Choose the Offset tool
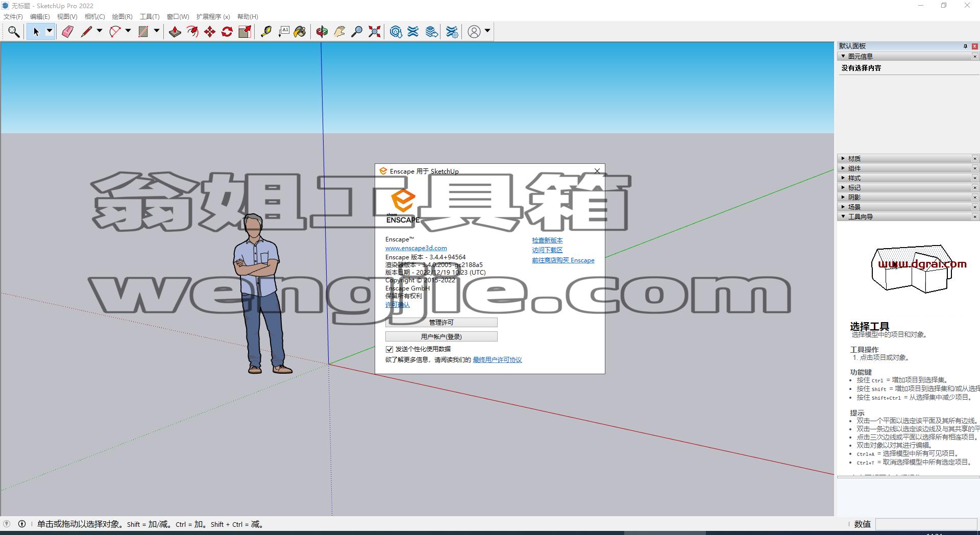The height and width of the screenshot is (535, 980). coord(192,32)
